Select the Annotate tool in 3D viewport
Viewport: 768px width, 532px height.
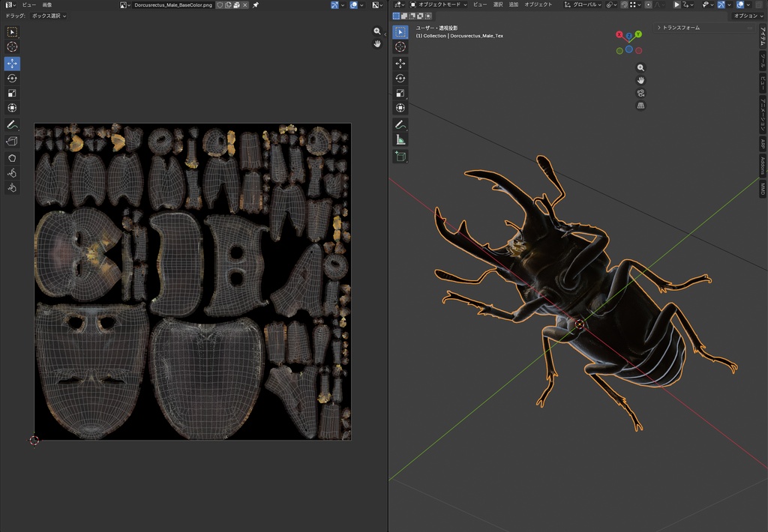click(x=400, y=125)
